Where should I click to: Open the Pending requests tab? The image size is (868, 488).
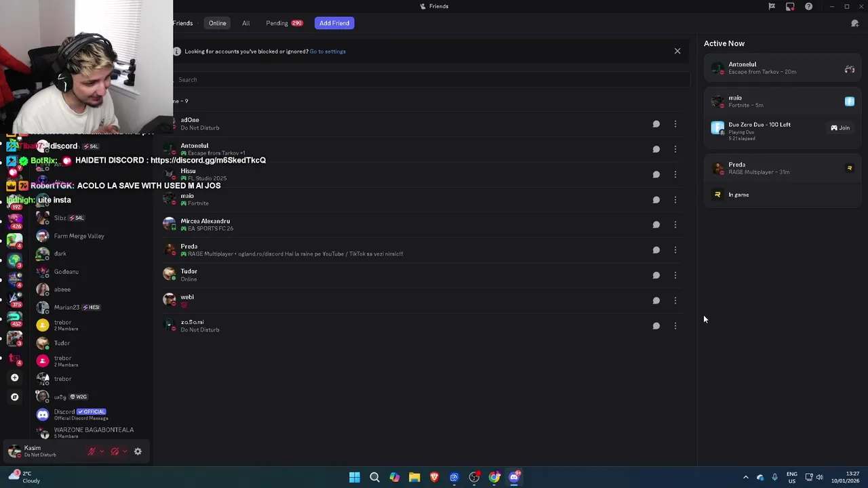click(284, 23)
